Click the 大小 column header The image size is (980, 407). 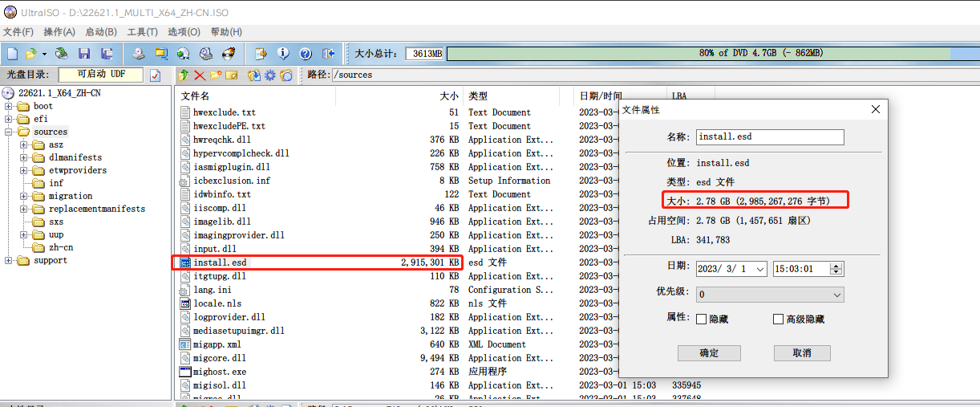coord(400,96)
